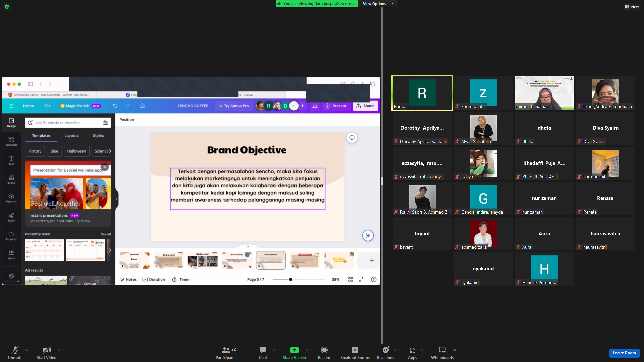Click Share Screen in Zoom

294,353
